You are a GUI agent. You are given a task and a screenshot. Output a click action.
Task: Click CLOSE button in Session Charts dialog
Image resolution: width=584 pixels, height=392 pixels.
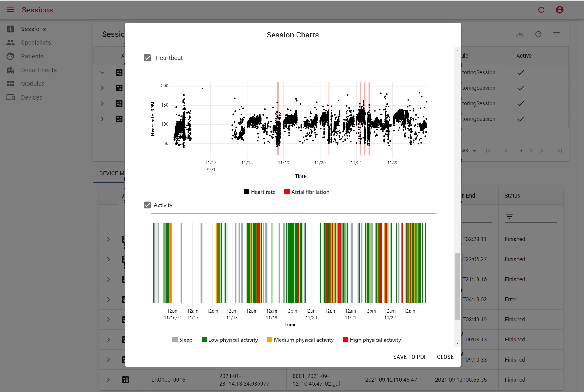[x=445, y=357]
